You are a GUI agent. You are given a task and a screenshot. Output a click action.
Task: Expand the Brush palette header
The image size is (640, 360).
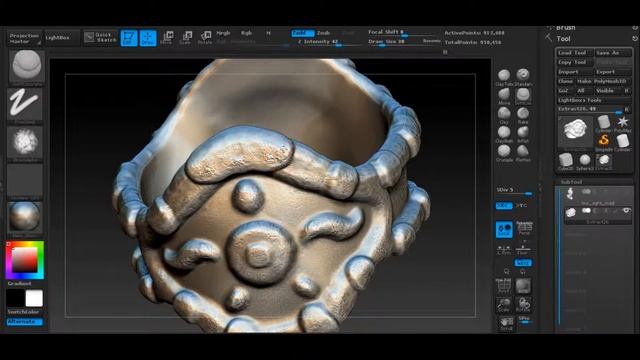pos(565,28)
